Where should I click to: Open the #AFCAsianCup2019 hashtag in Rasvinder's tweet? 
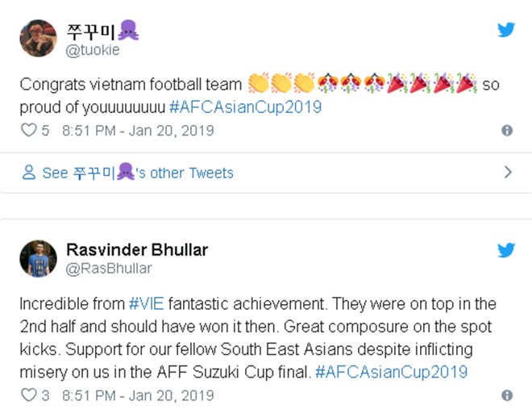point(391,372)
